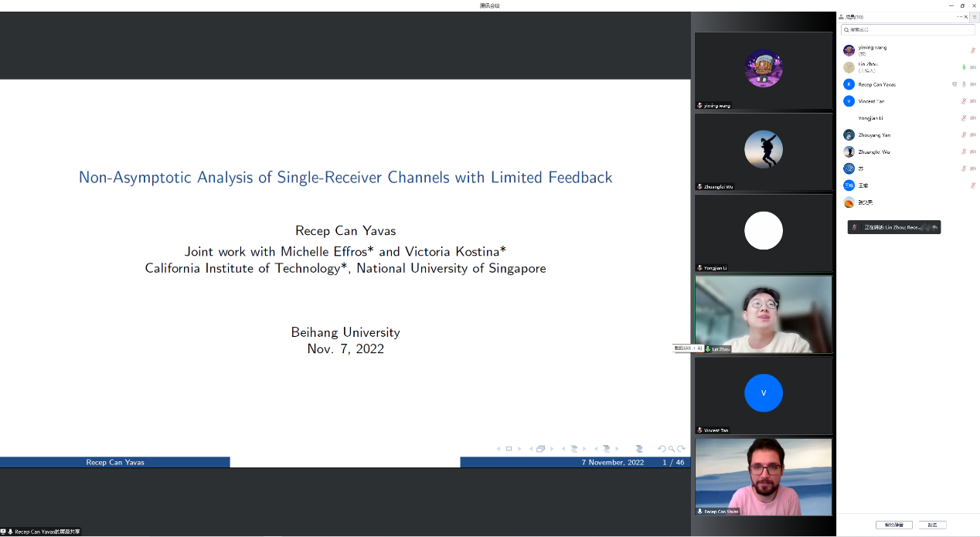This screenshot has width=980, height=537.
Task: Click yiming wang's muted microphone icon in list
Action: (x=973, y=50)
